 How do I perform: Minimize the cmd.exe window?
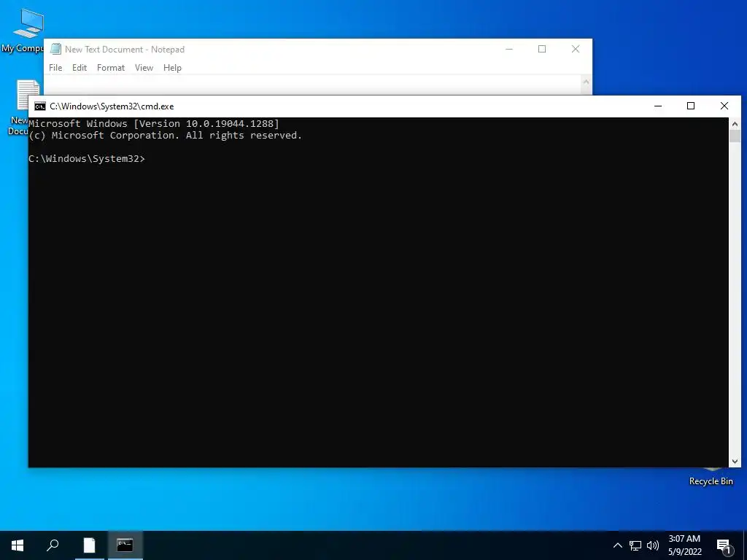(x=658, y=106)
